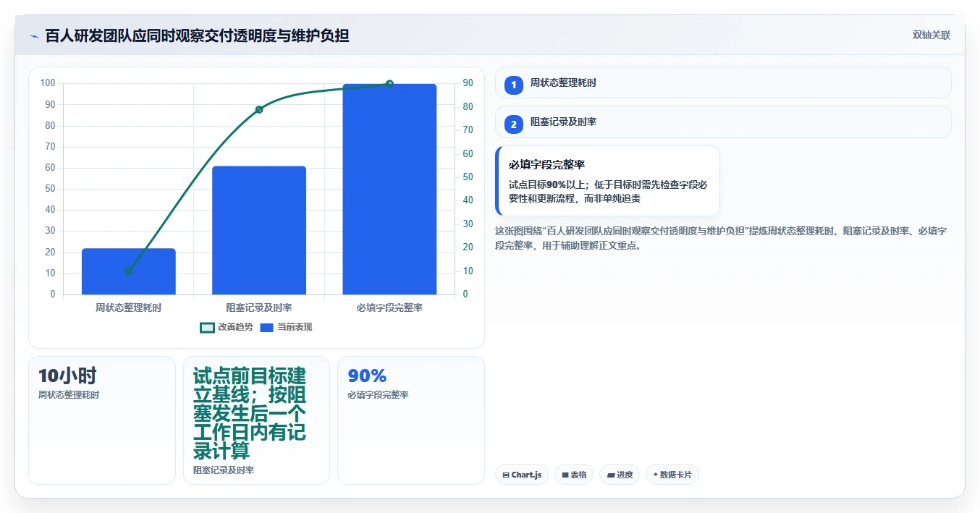Click the 必填字段完整率 blue bar
980x513 pixels.
click(389, 189)
